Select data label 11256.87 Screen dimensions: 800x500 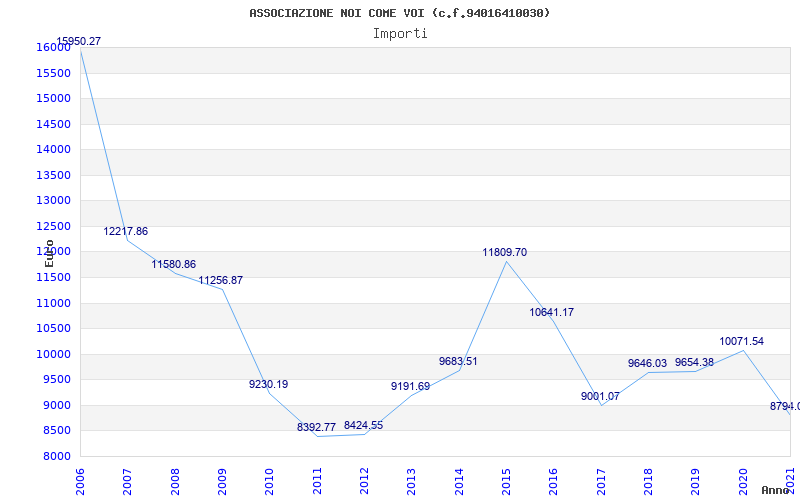(x=220, y=280)
